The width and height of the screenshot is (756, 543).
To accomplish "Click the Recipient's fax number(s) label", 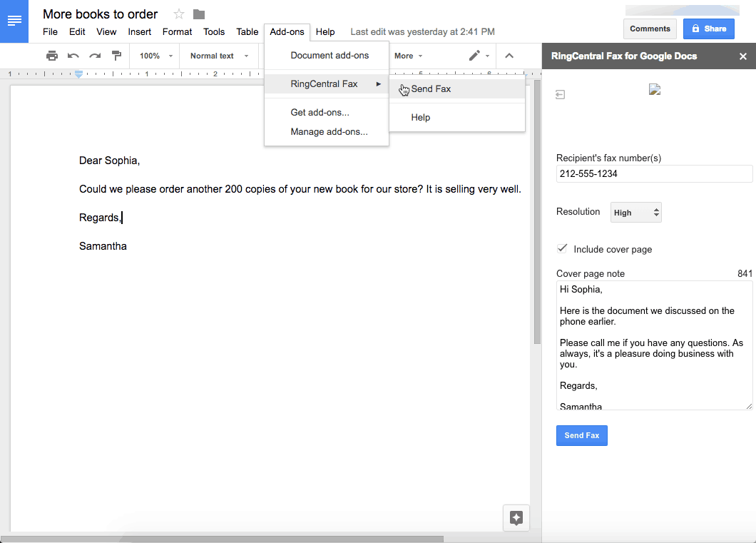I will [608, 158].
